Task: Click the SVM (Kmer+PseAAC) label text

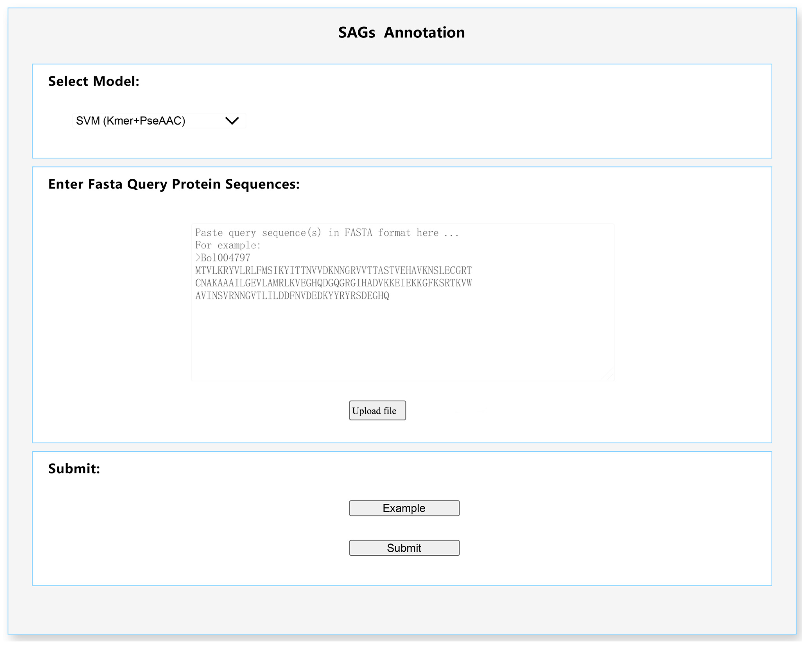Action: pos(130,121)
